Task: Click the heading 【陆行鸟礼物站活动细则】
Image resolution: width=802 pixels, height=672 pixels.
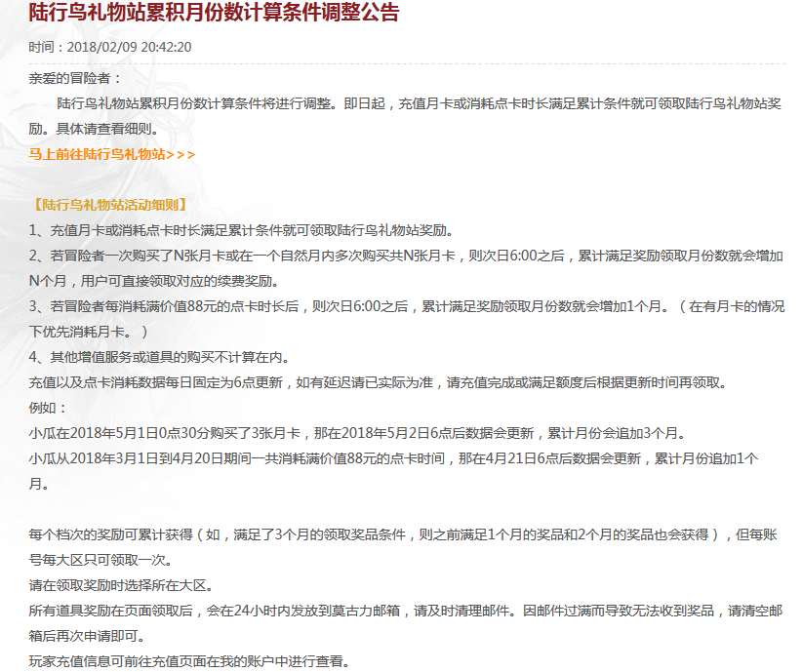Action: [x=110, y=205]
